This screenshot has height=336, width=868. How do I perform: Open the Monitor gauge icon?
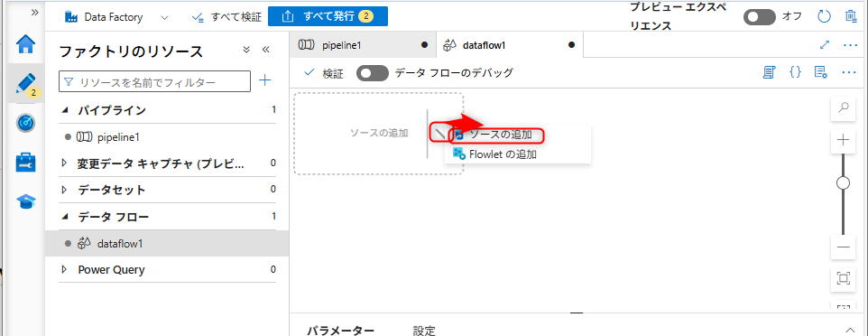[x=26, y=123]
